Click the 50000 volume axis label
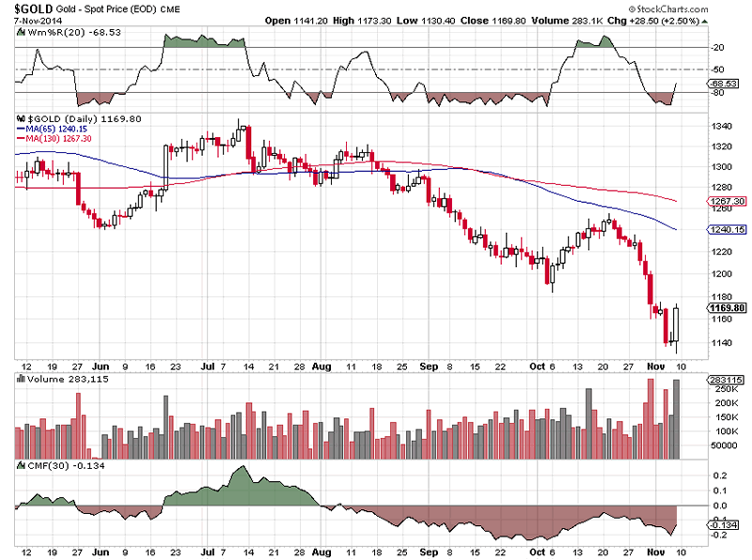 click(724, 445)
